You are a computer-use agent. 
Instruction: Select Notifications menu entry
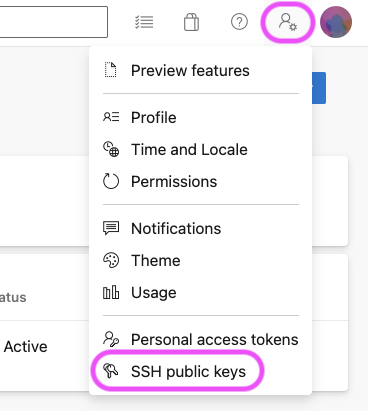(x=200, y=228)
